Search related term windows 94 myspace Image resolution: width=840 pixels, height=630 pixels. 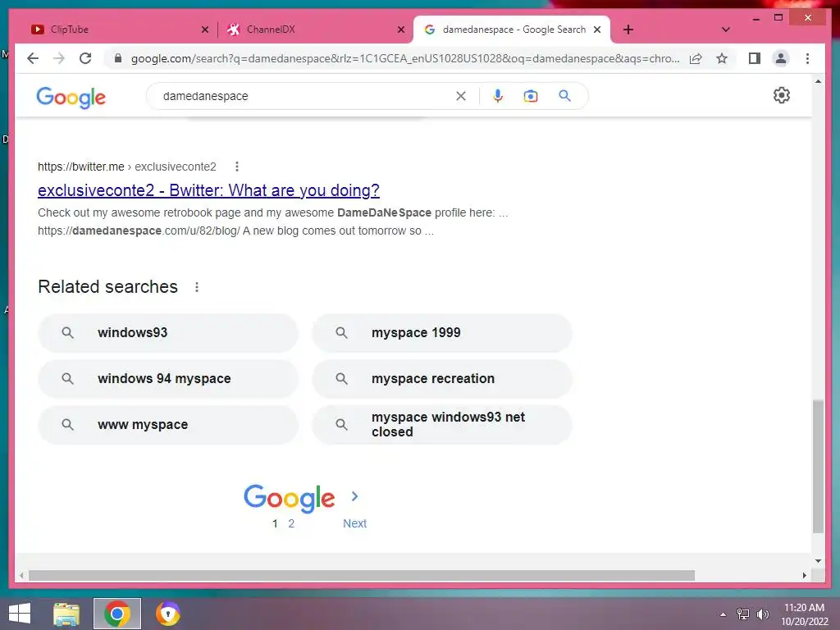coord(167,379)
